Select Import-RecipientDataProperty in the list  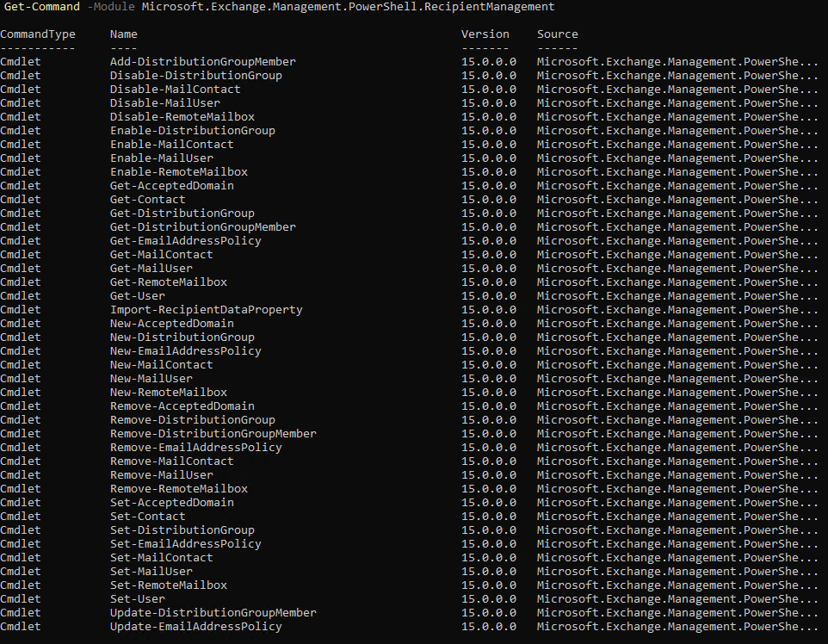(x=207, y=310)
